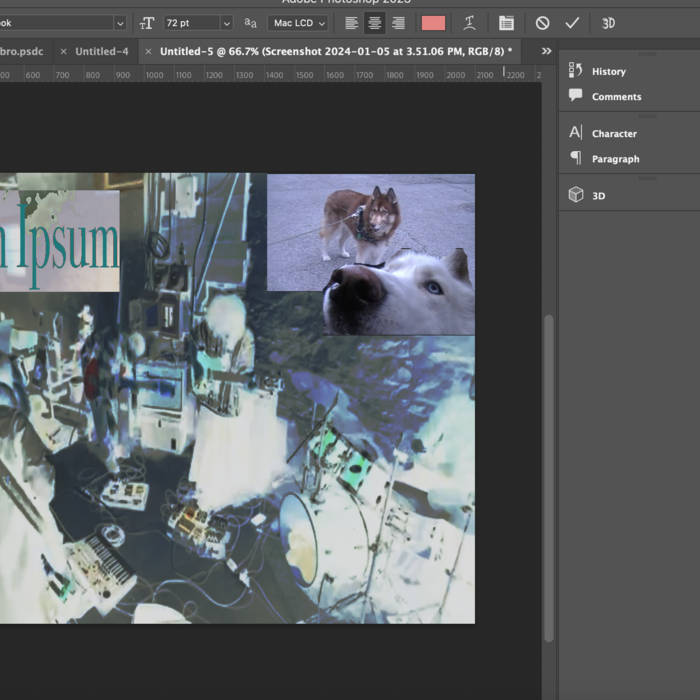Expand the font style dropdown arrow
Image resolution: width=700 pixels, height=700 pixels.
click(x=120, y=23)
